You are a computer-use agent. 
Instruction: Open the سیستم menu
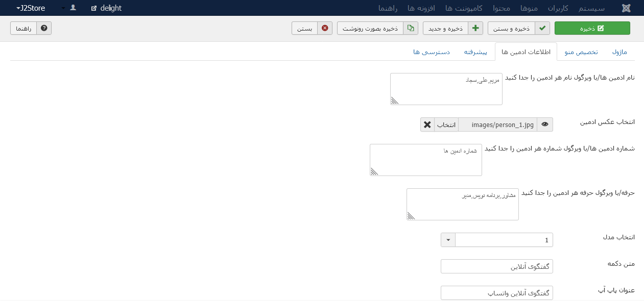pyautogui.click(x=592, y=8)
